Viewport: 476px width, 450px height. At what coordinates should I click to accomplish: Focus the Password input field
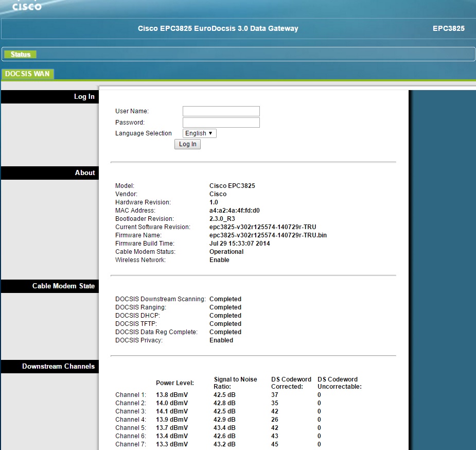tap(221, 123)
